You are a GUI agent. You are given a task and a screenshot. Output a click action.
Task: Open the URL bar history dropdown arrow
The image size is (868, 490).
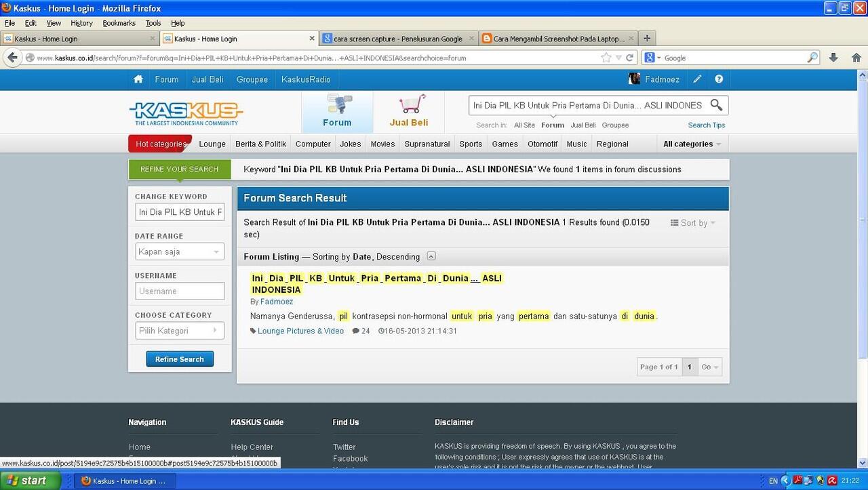pyautogui.click(x=618, y=58)
